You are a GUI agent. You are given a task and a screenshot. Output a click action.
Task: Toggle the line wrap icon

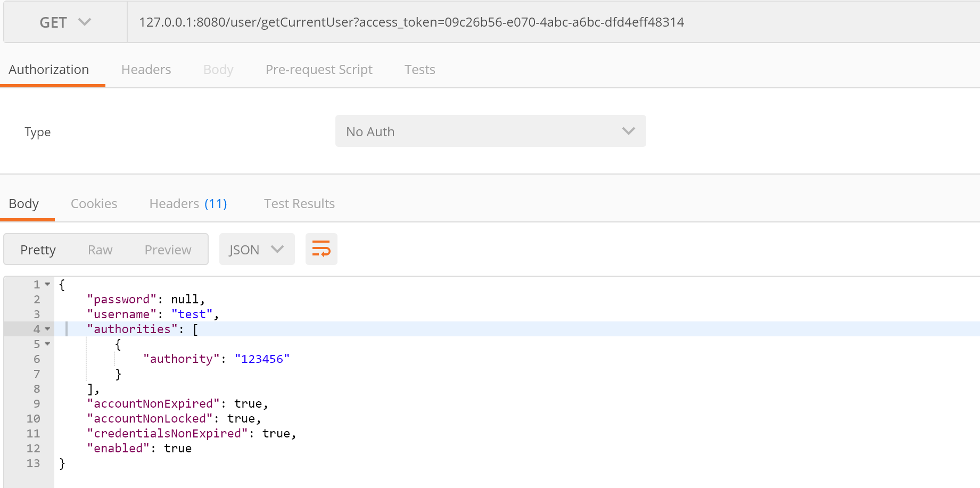point(321,249)
